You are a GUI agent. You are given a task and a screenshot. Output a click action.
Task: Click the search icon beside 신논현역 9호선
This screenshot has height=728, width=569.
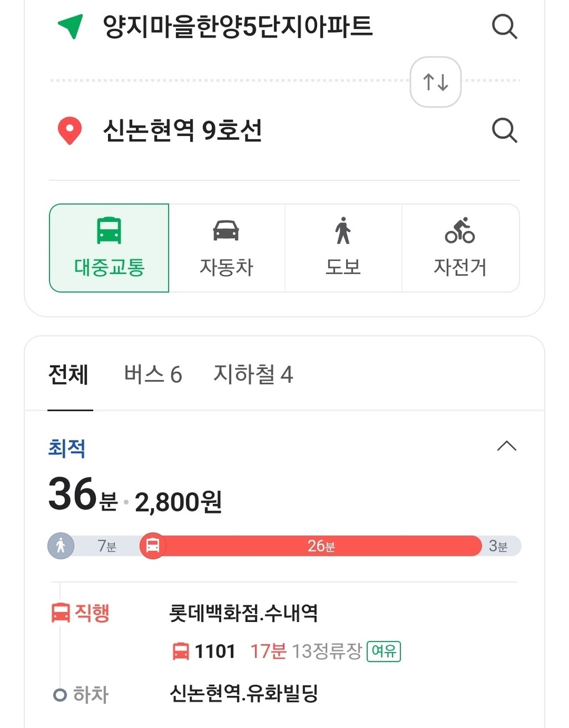click(504, 130)
